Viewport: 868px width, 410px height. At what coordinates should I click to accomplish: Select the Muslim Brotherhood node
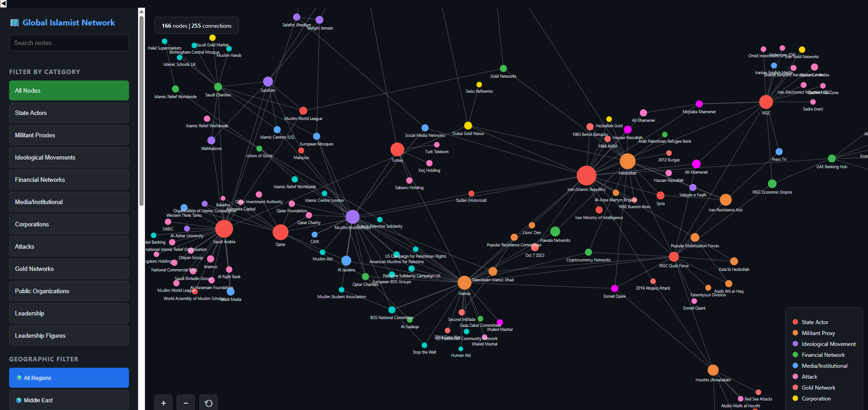pyautogui.click(x=352, y=217)
